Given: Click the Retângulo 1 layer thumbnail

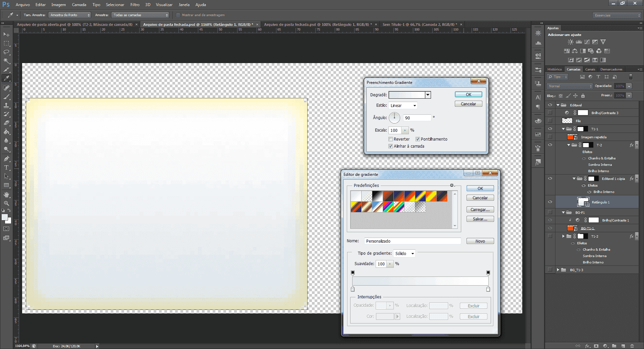Looking at the screenshot, I should coord(583,202).
